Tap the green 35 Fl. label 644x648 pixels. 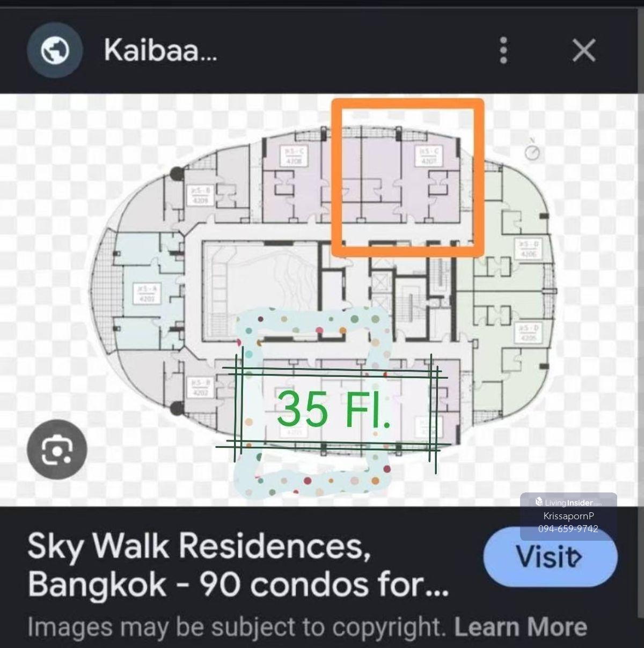(x=334, y=409)
